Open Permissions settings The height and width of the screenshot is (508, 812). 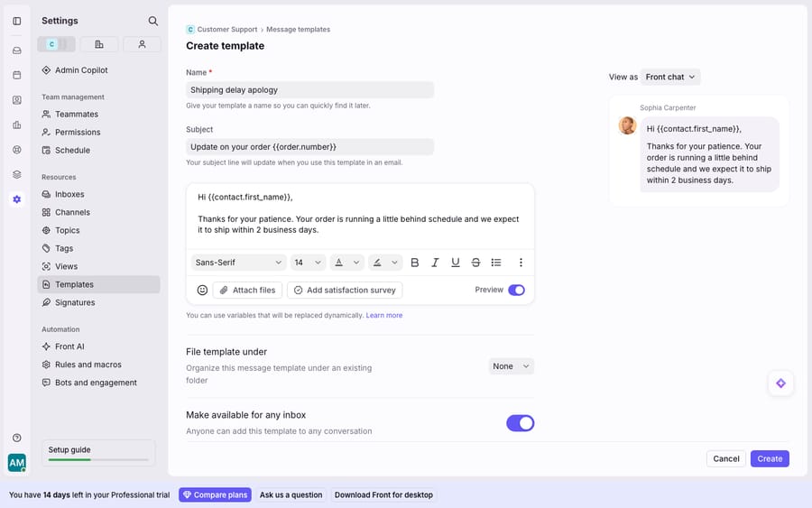pos(98,132)
